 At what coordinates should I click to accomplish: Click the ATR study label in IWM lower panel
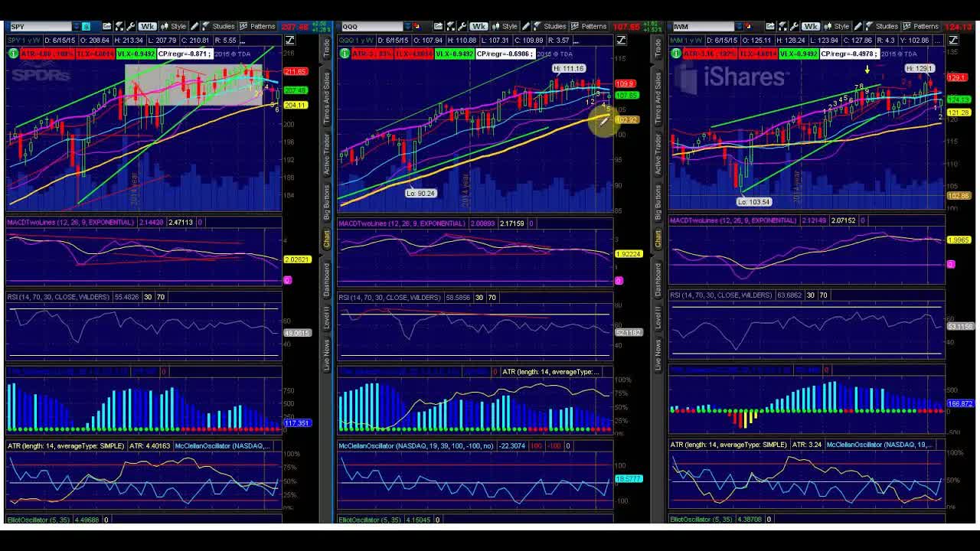coord(730,445)
